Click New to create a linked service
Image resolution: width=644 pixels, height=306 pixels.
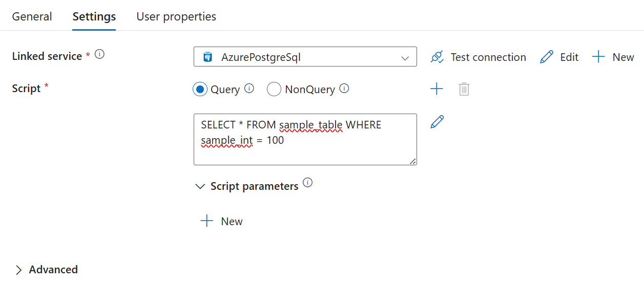pyautogui.click(x=613, y=57)
